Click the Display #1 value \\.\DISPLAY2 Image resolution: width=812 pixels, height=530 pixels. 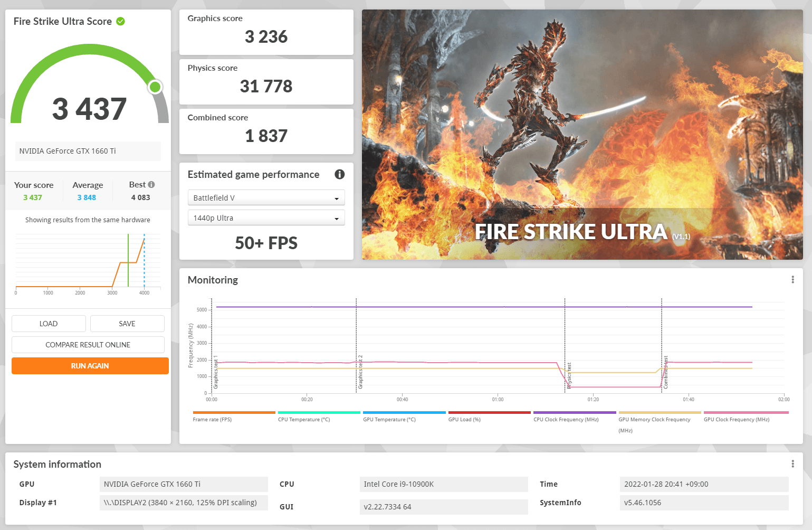point(184,503)
